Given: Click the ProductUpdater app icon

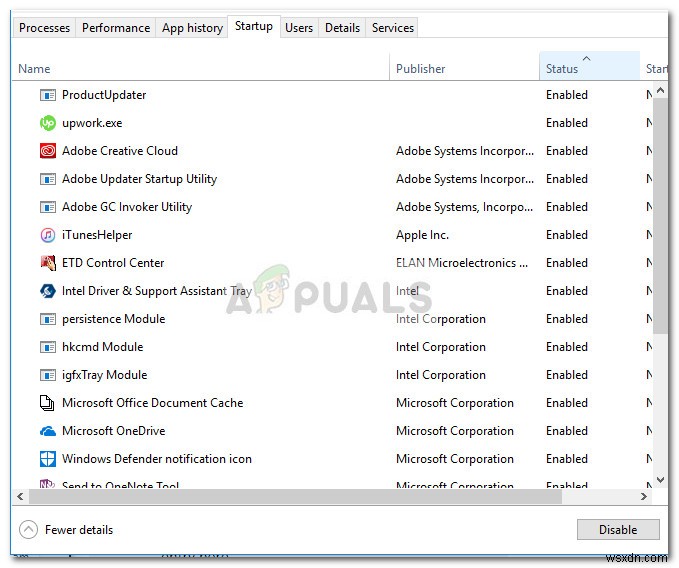Looking at the screenshot, I should click(48, 95).
